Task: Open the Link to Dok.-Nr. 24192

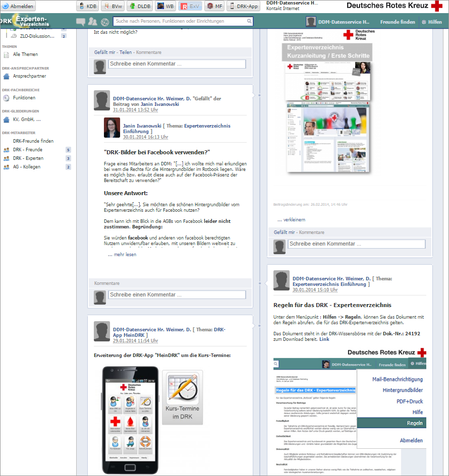Action: click(324, 339)
